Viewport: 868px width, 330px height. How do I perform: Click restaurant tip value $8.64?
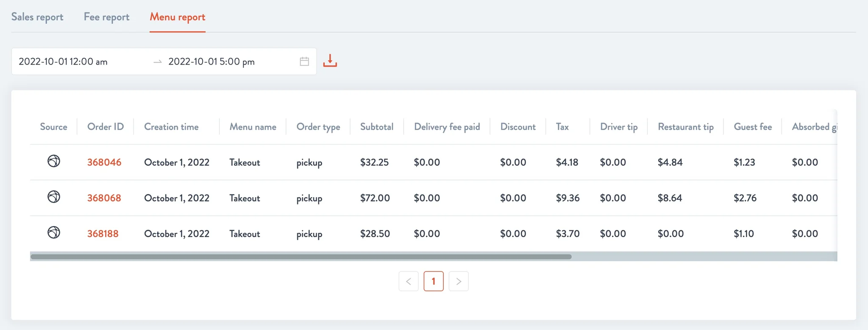(670, 198)
